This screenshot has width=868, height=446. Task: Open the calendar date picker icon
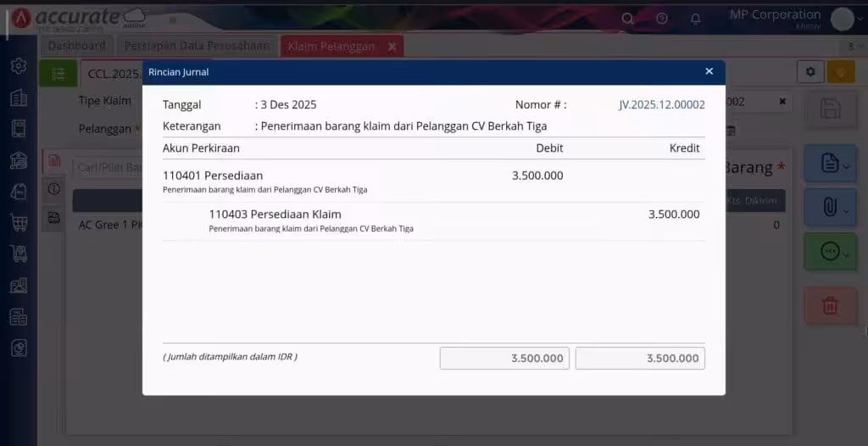click(x=730, y=131)
